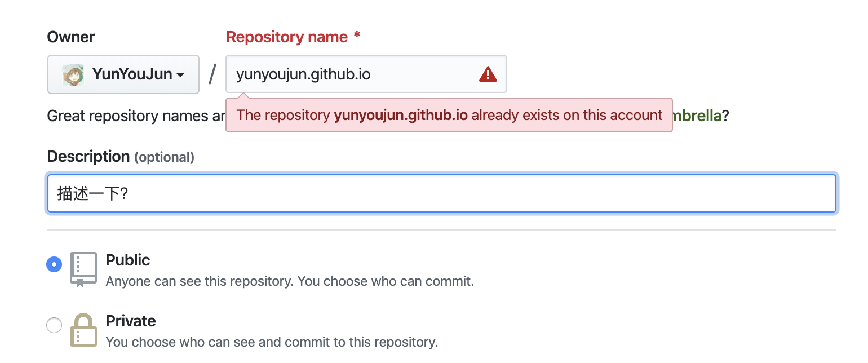The image size is (868, 363).
Task: Click the YunYouJun avatar image
Action: (73, 74)
